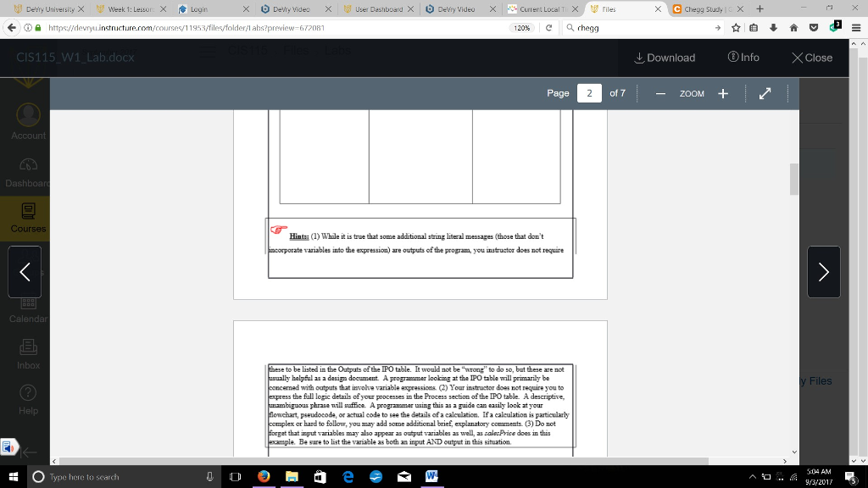The width and height of the screenshot is (868, 488).
Task: Click the zoom in plus icon
Action: tap(723, 93)
